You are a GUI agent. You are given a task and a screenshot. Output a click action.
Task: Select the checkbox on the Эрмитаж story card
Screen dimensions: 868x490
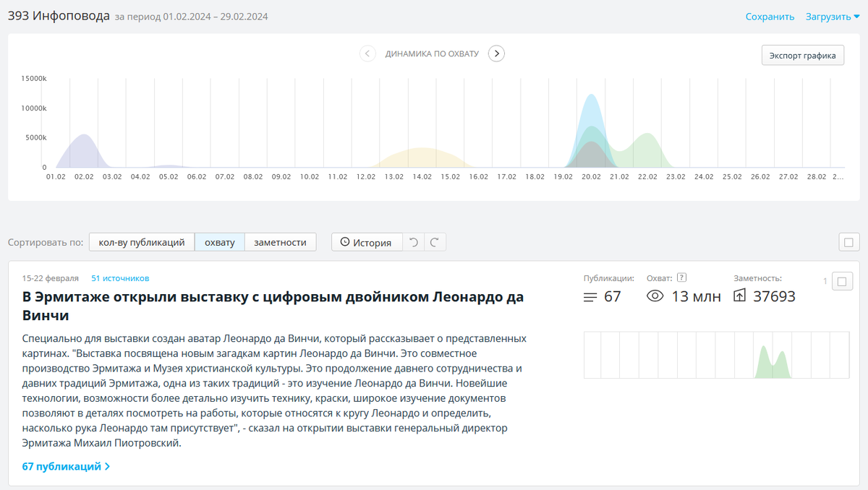tap(841, 281)
